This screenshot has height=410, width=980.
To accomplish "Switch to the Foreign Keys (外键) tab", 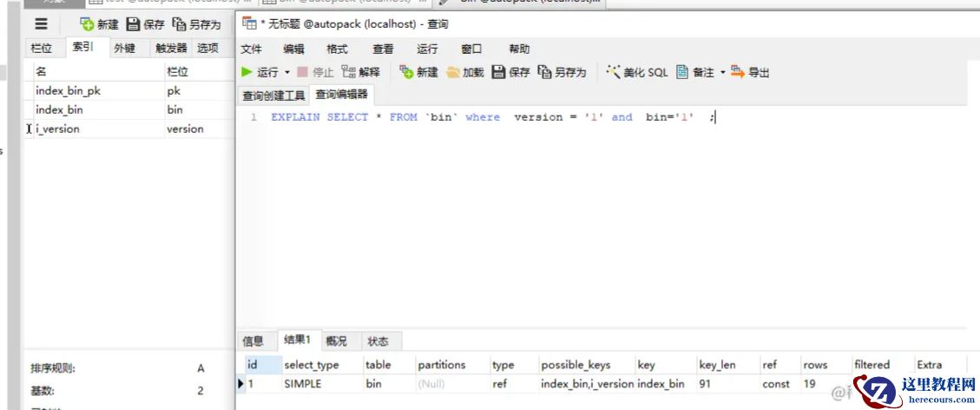I will point(124,48).
